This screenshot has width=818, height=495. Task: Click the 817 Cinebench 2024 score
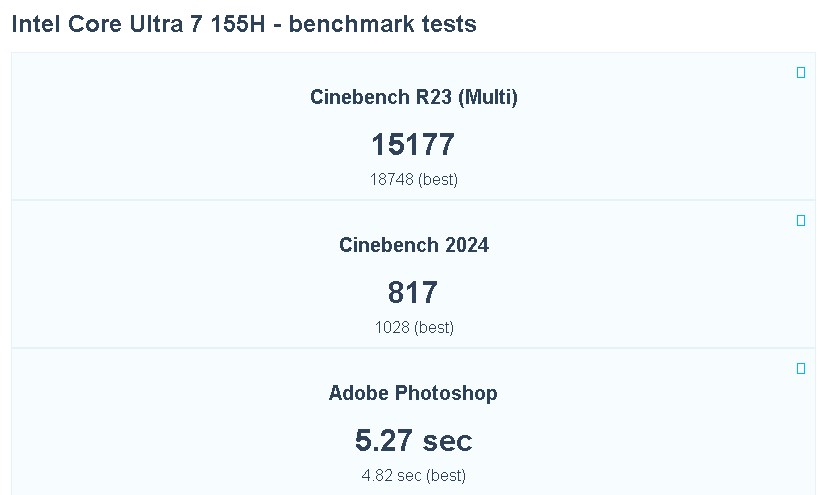click(x=413, y=293)
